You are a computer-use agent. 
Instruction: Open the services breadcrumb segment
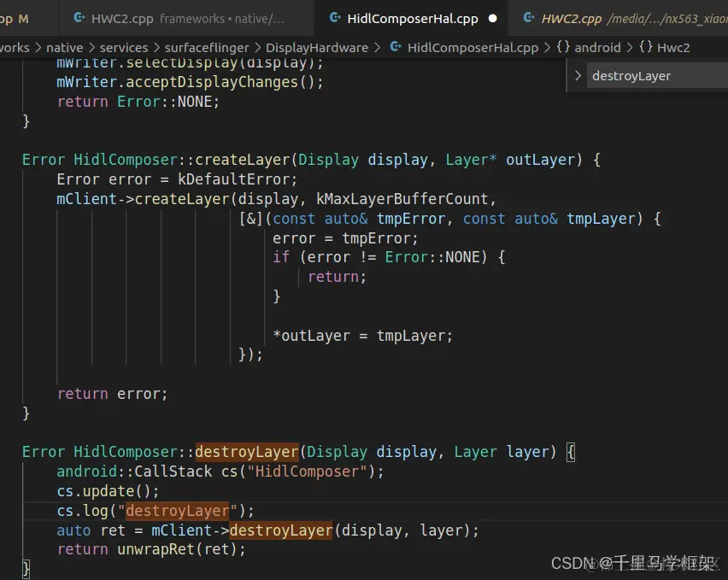click(x=124, y=47)
